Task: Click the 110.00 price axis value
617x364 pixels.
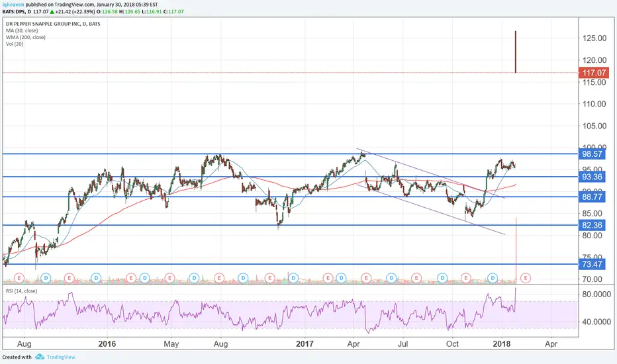Action: pyautogui.click(x=594, y=104)
